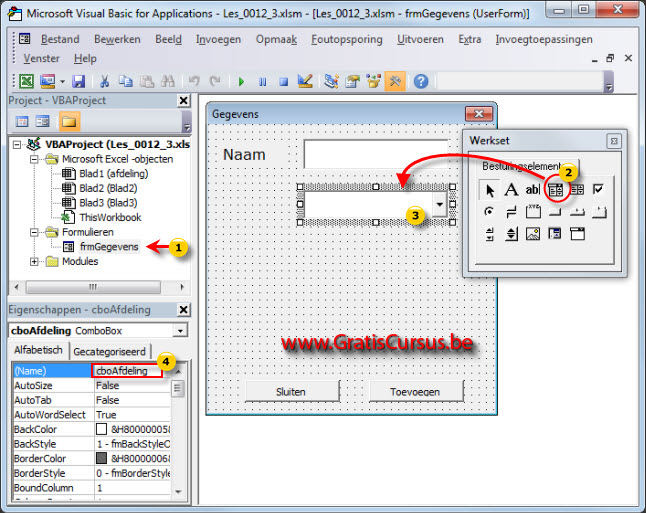Image resolution: width=646 pixels, height=513 pixels.
Task: Click the Sluiten button on the form
Action: (x=291, y=392)
